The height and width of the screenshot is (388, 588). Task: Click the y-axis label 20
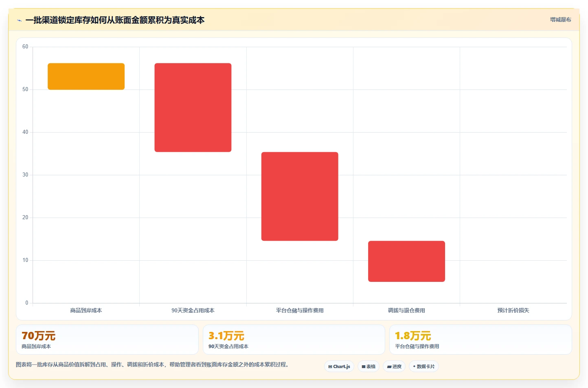click(25, 218)
